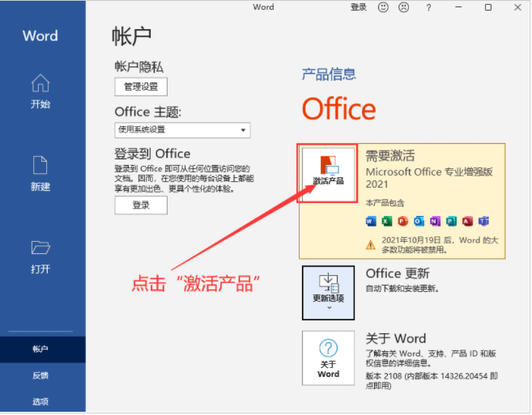Click the smiley face feedback icon
The width and height of the screenshot is (532, 415).
point(383,7)
